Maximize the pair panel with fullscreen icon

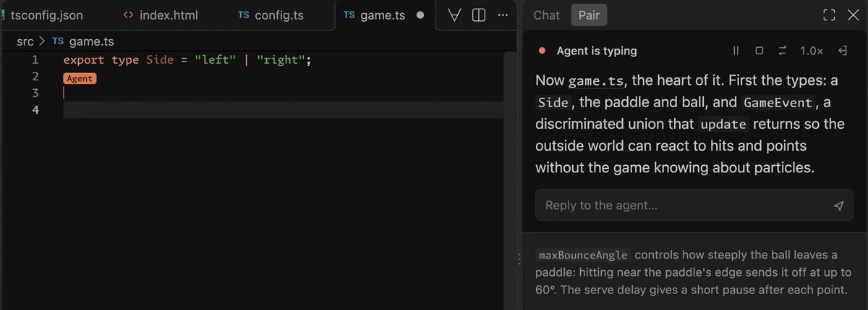click(829, 15)
